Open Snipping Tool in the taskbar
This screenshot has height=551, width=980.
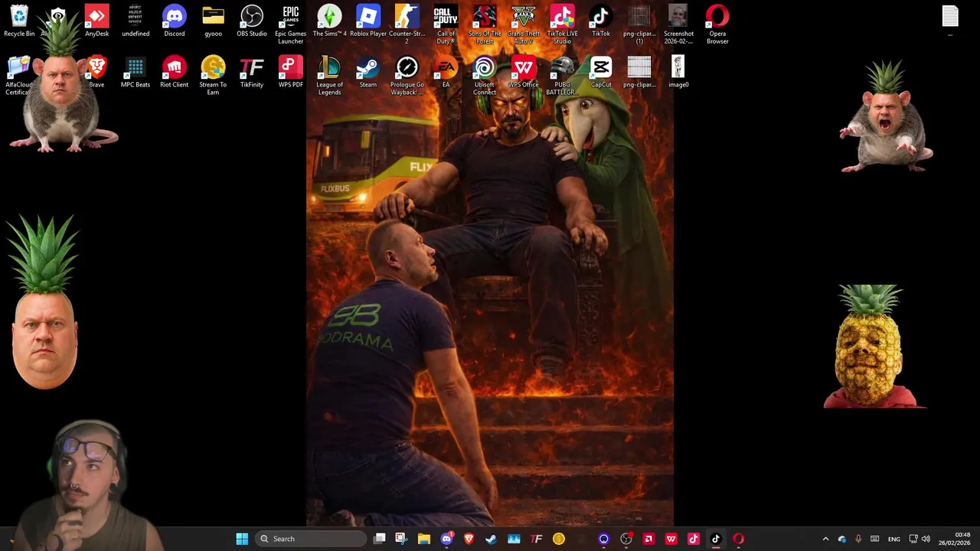pyautogui.click(x=401, y=539)
